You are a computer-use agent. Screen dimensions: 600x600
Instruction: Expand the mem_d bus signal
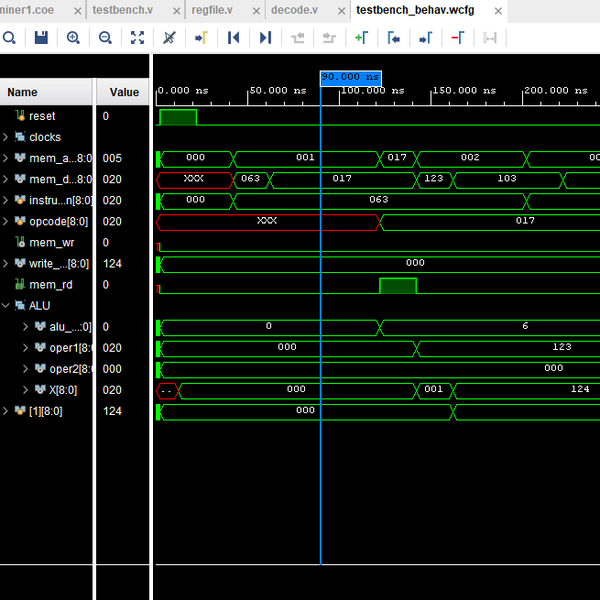coord(5,179)
